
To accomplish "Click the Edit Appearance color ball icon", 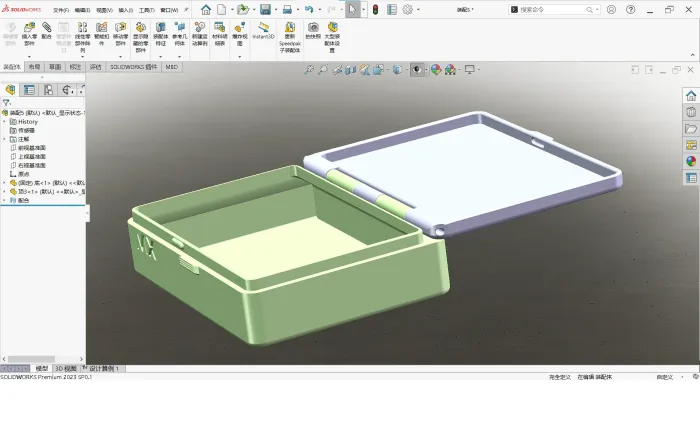I will click(x=436, y=70).
